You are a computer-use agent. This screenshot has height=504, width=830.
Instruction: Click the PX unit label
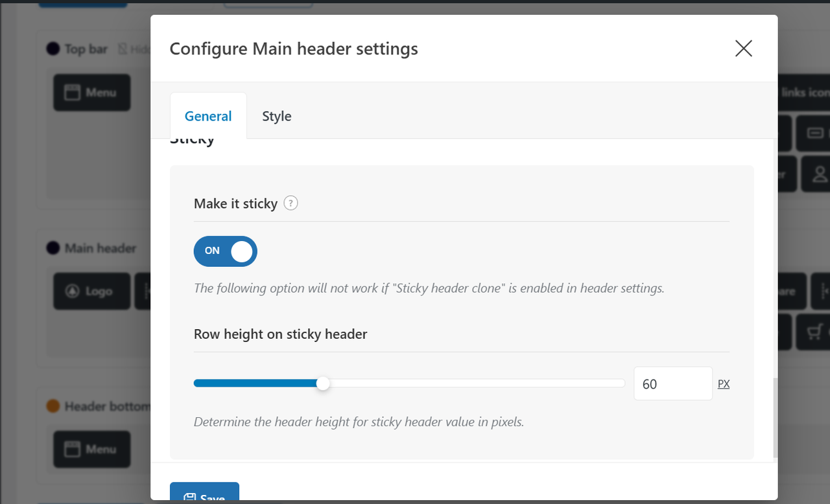click(724, 384)
